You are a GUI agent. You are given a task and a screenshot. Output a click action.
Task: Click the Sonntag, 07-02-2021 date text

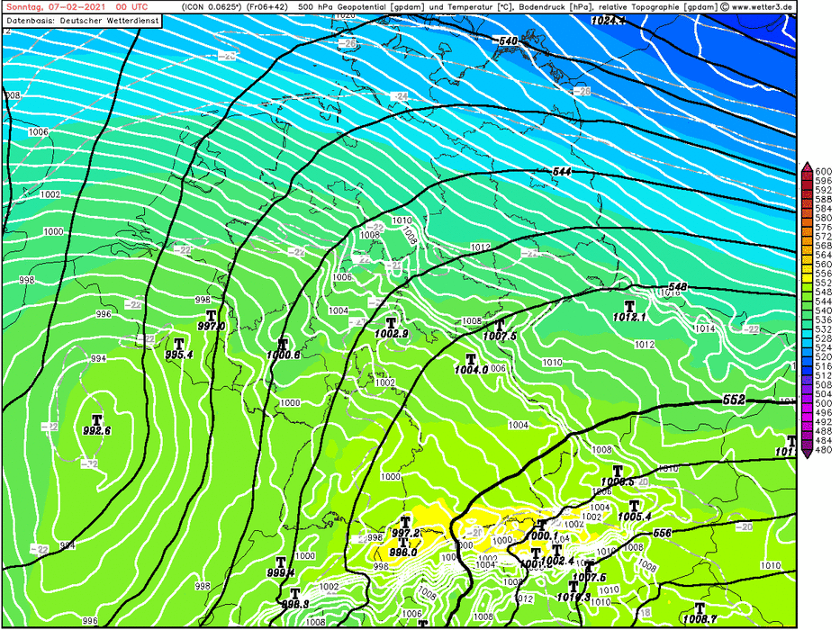tap(54, 6)
